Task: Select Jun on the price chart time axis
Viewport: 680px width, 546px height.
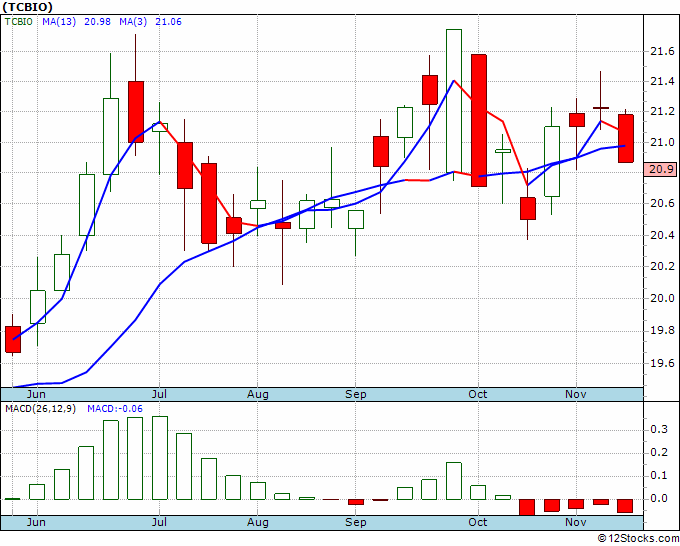Action: coord(36,394)
